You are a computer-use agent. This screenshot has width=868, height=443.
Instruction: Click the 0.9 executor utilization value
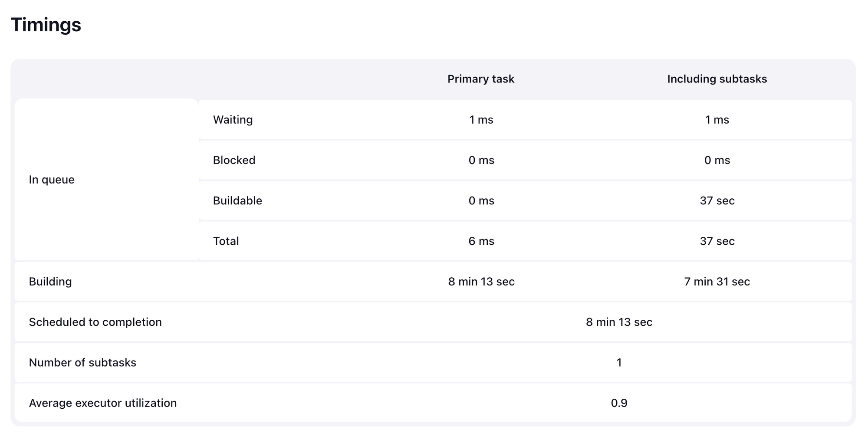[x=619, y=403]
